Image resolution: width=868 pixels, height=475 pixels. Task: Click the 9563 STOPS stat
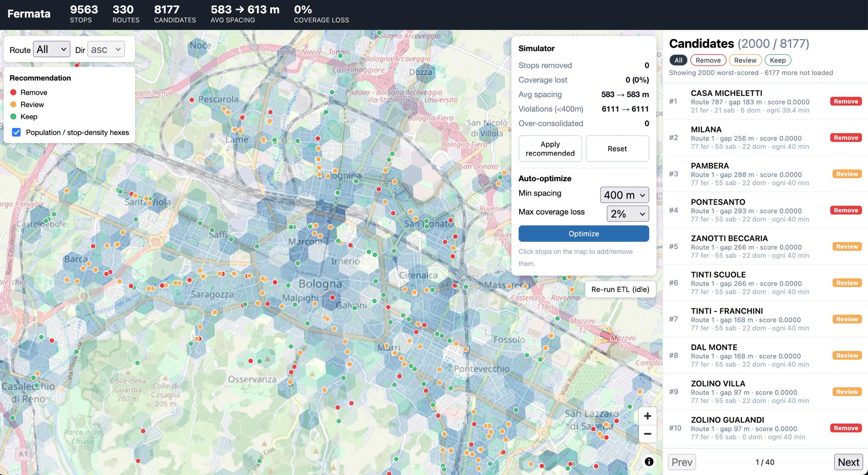pos(84,14)
